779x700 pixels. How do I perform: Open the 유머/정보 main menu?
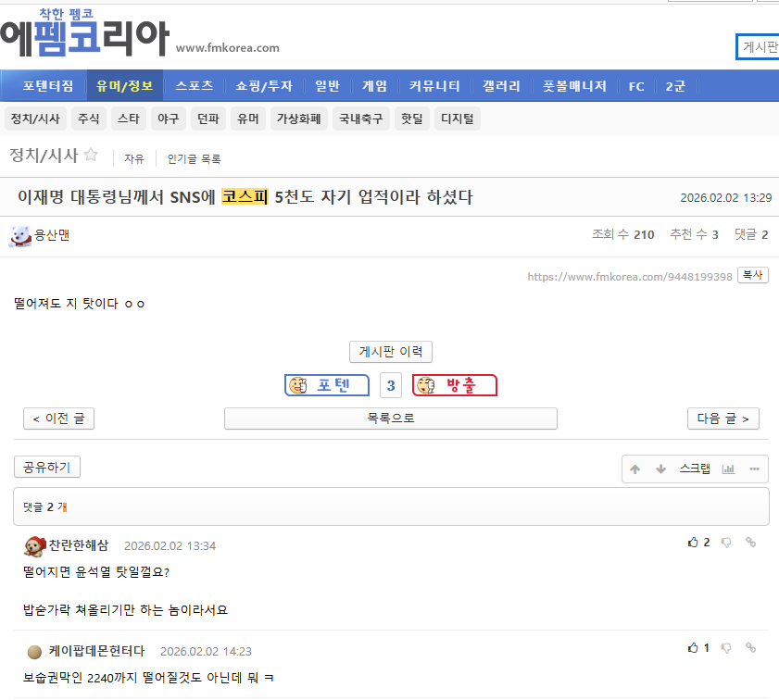pyautogui.click(x=125, y=86)
